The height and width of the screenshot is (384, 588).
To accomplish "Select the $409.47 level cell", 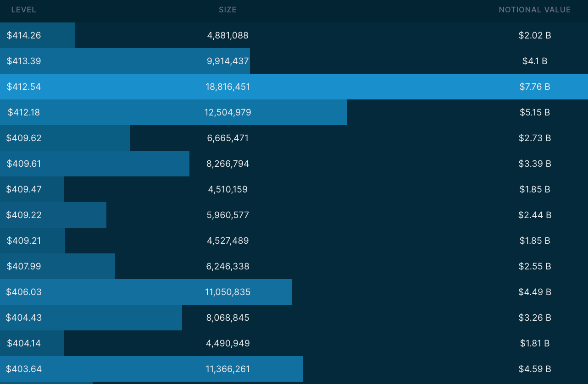I will click(24, 189).
